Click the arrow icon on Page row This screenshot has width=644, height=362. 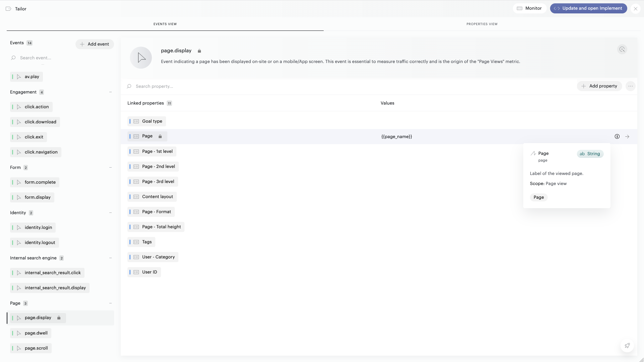pyautogui.click(x=627, y=136)
